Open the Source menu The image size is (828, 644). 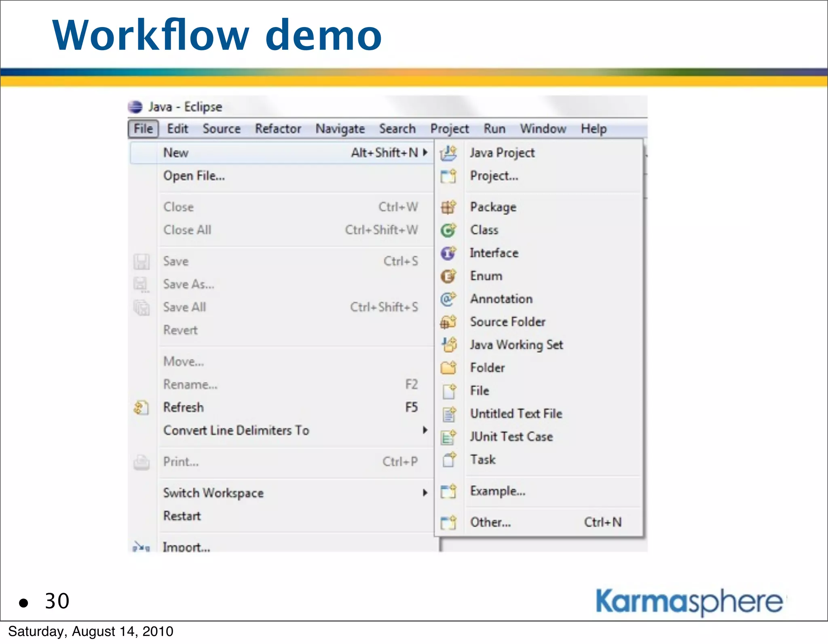pos(222,129)
